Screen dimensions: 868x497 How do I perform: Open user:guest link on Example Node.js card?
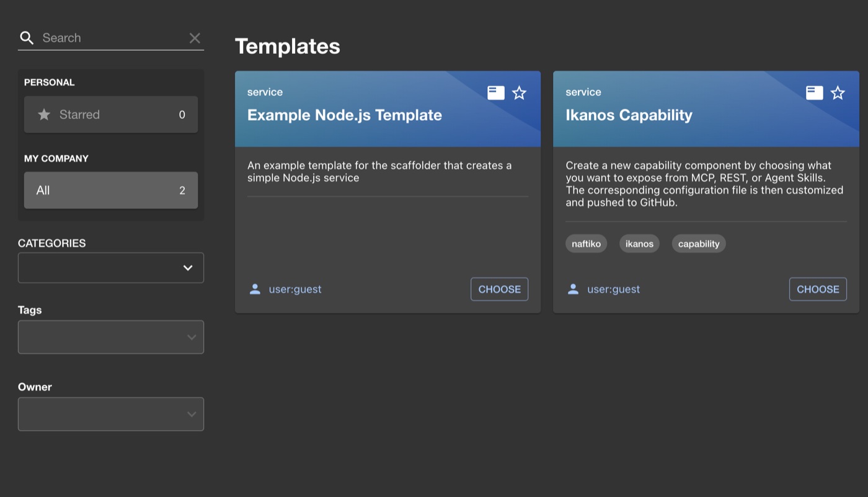[x=295, y=289]
